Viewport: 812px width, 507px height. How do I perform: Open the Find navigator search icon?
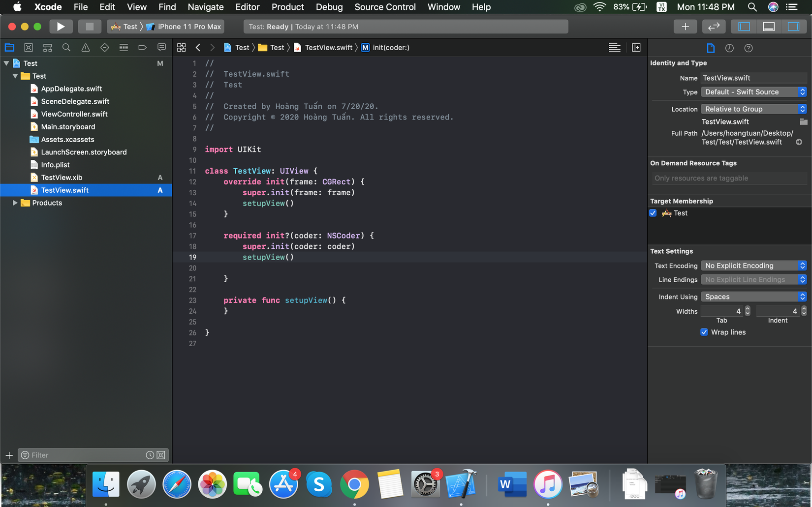(x=66, y=48)
